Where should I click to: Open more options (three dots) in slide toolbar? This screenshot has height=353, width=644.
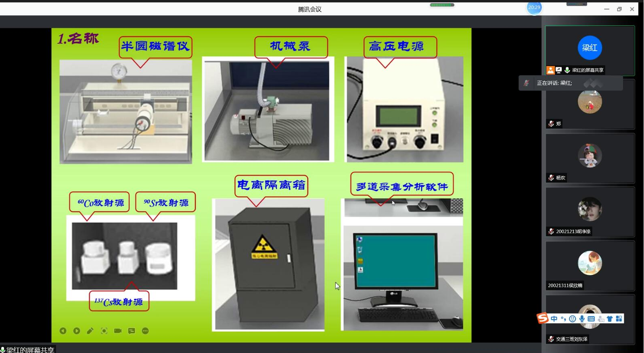145,331
